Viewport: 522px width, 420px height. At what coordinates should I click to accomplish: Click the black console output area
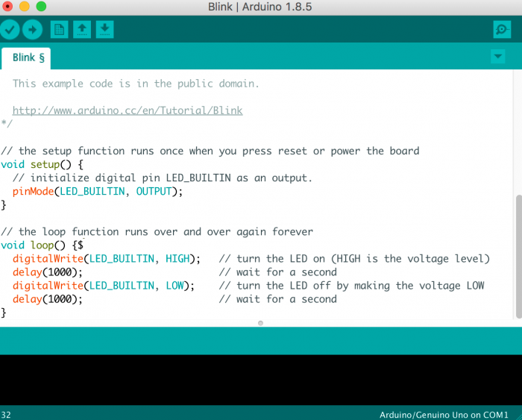[x=261, y=380]
